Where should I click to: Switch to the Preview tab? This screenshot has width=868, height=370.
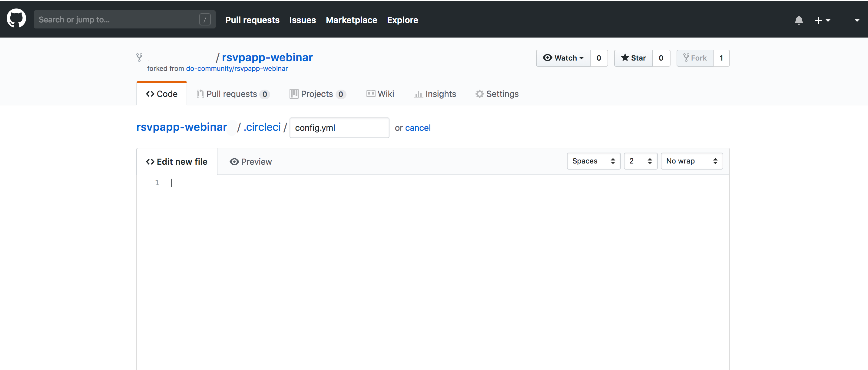point(251,162)
